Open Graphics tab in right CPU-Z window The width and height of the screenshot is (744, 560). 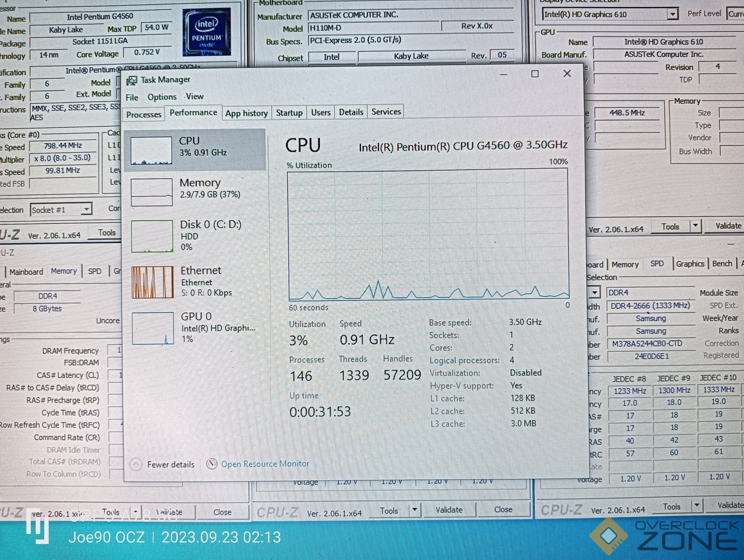tap(690, 264)
